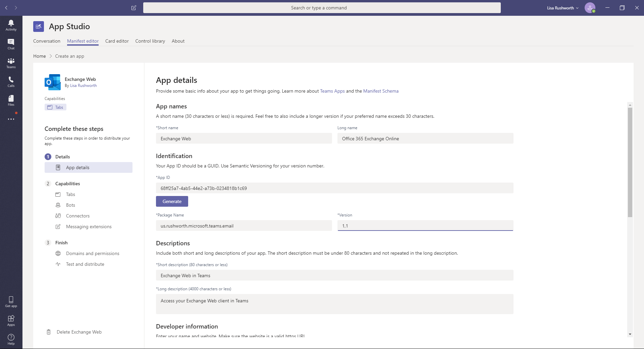Image resolution: width=644 pixels, height=349 pixels.
Task: Click the scrollbar down arrow
Action: point(630,334)
